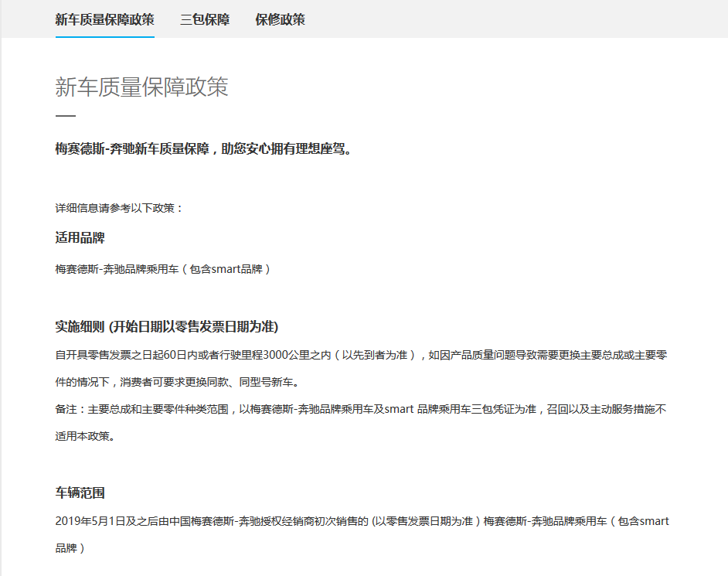Click the short divider line under heading
728x576 pixels.
pos(66,116)
